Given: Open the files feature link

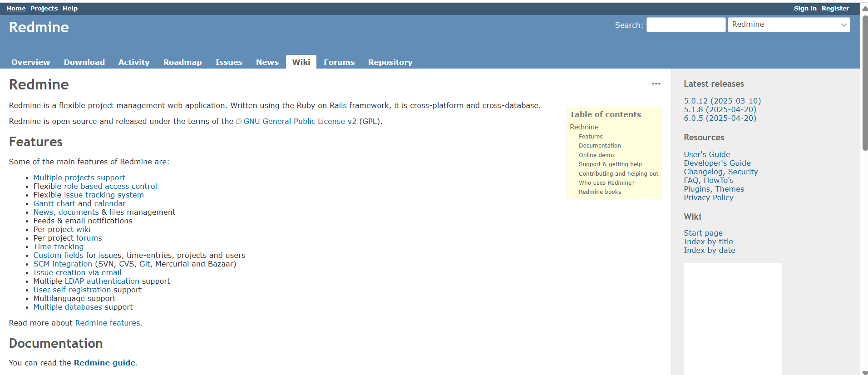Looking at the screenshot, I should point(117,212).
